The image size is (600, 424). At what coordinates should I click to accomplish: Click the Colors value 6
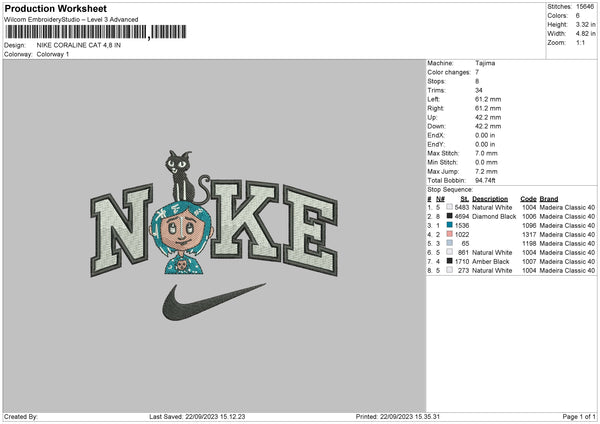tap(578, 16)
